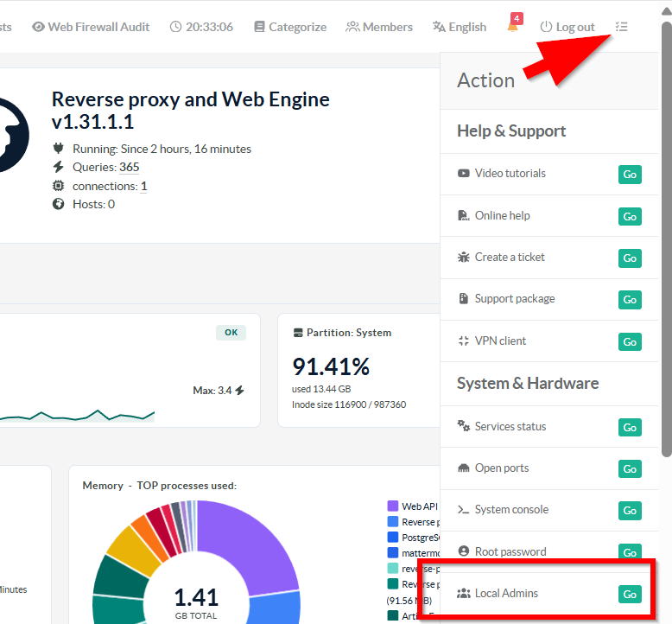Click the language translate icon

(x=439, y=27)
